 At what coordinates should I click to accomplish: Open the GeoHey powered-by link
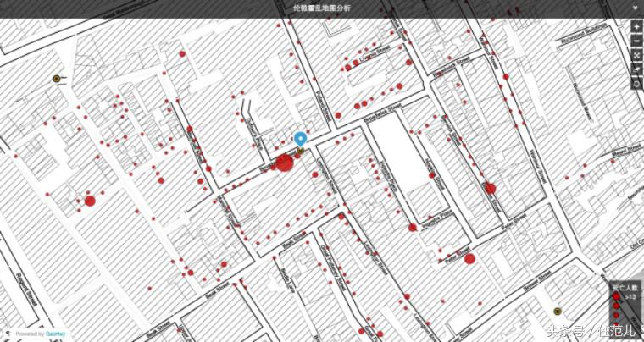54,334
